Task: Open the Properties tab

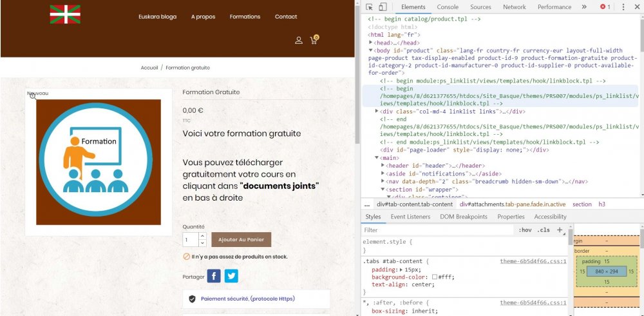Action: pyautogui.click(x=511, y=217)
